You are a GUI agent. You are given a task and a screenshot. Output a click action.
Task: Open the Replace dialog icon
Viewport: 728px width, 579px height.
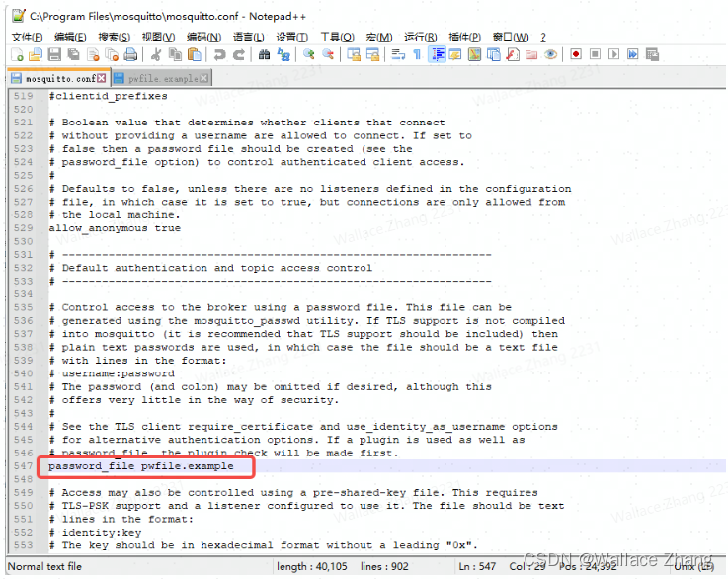(283, 54)
